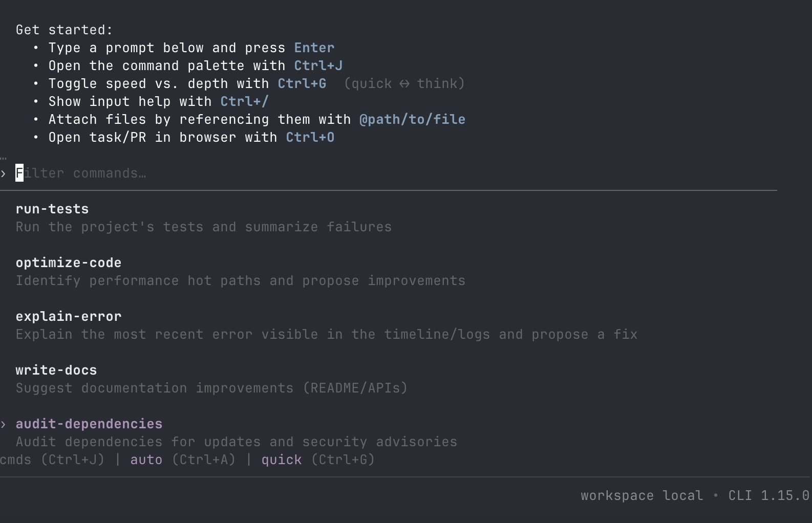812x523 pixels.
Task: Click the ellipsis marker above the prompt
Action: (x=4, y=158)
